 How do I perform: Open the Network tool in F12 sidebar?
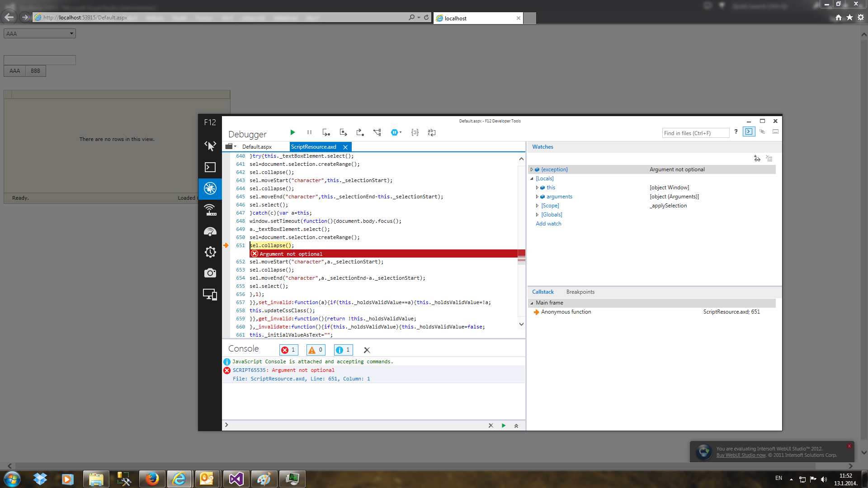tap(210, 210)
